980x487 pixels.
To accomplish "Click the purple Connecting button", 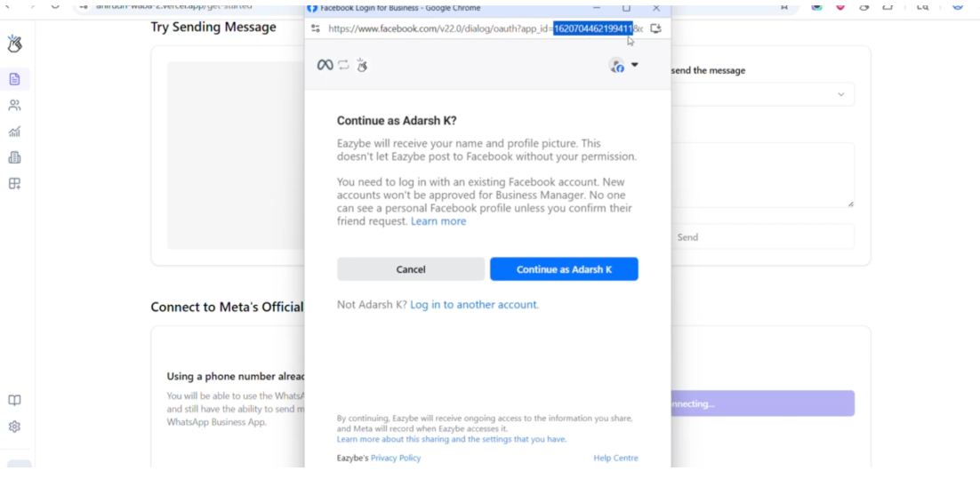I will click(762, 404).
